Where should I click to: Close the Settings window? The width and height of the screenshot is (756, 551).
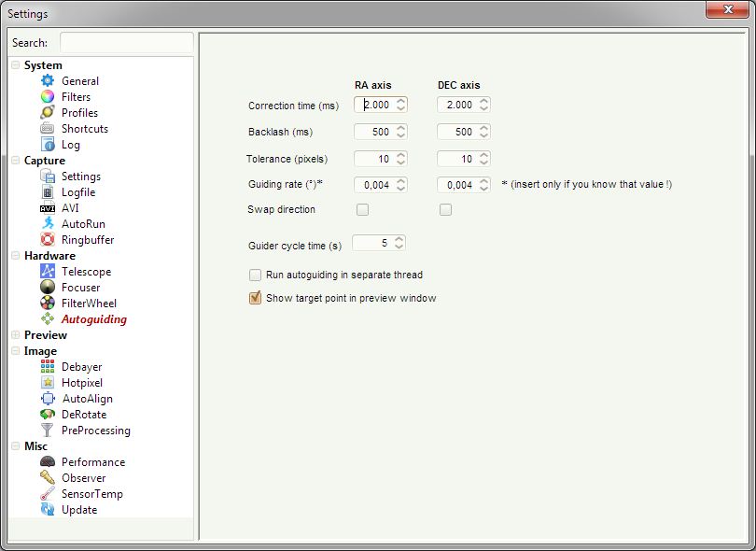pyautogui.click(x=728, y=9)
